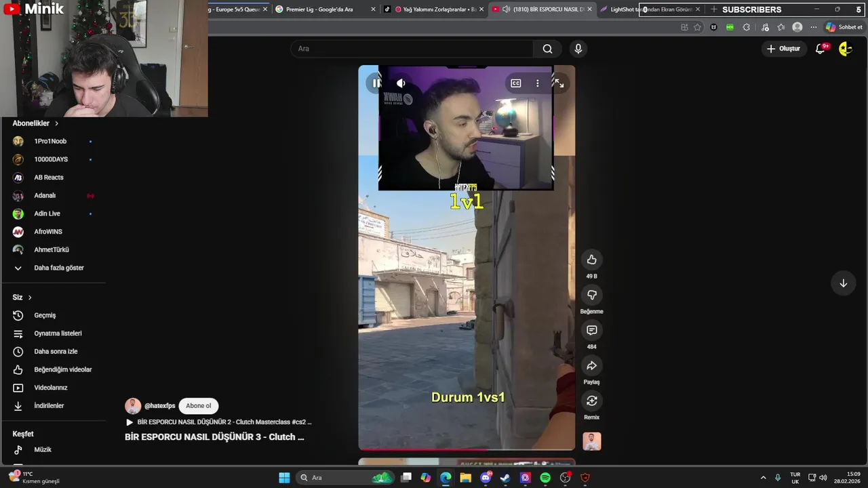
Task: Open İndirilenler downloads
Action: (x=53, y=405)
